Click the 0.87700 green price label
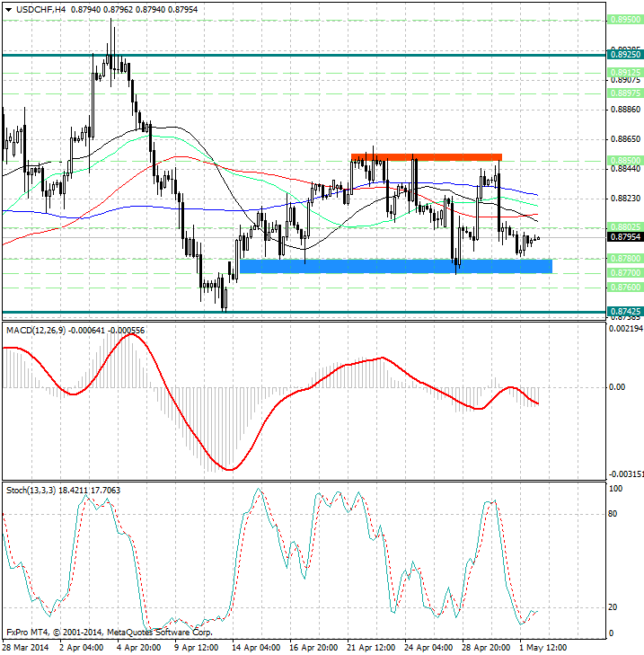This screenshot has height=655, width=644. (625, 273)
